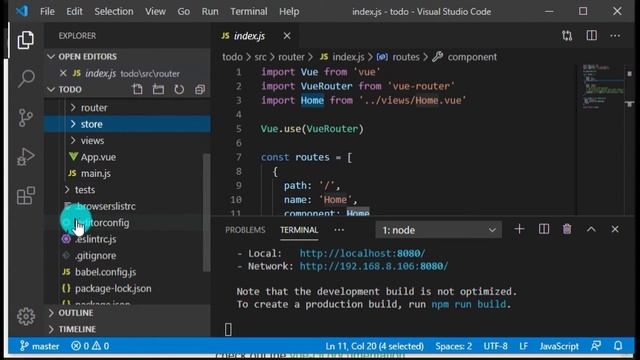The height and width of the screenshot is (360, 640).
Task: Open the Edit menu
Action: point(74,11)
